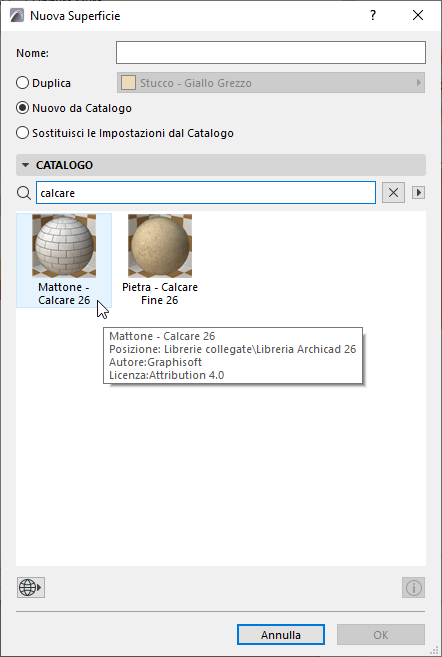Click the info icon button
The height and width of the screenshot is (657, 442).
[x=414, y=587]
